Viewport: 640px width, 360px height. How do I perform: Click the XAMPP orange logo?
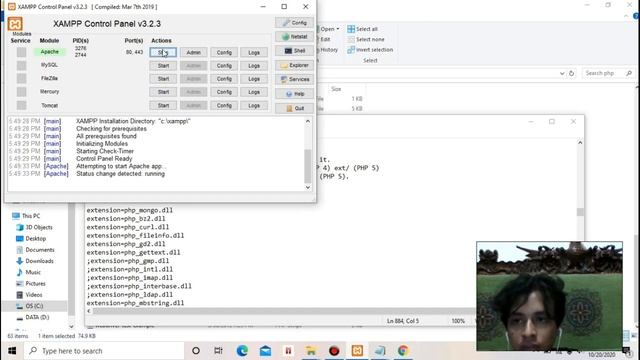click(15, 24)
